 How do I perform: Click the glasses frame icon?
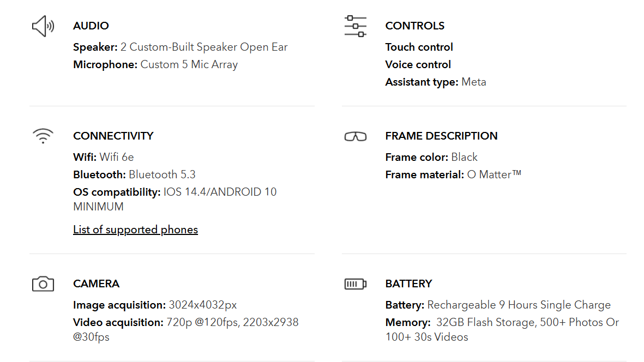point(355,136)
